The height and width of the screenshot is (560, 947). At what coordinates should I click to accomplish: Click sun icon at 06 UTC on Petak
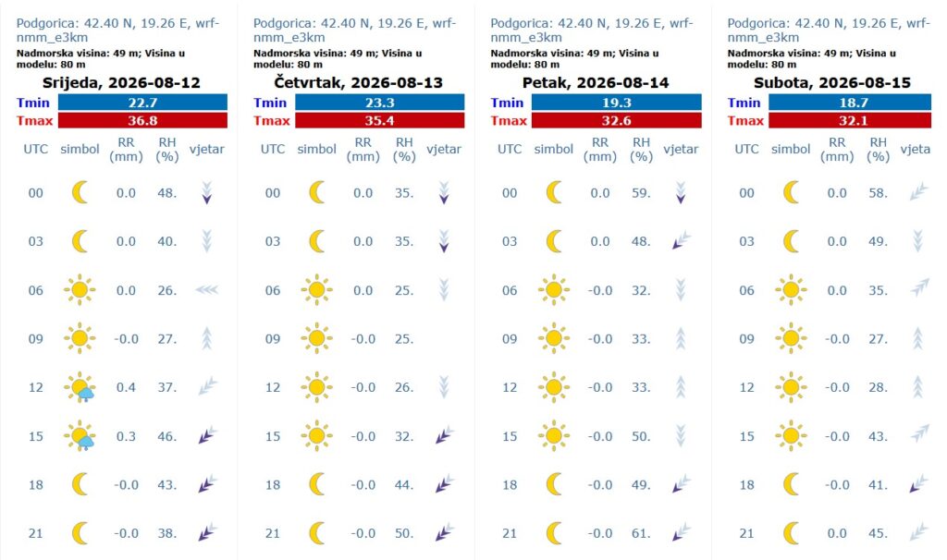click(554, 289)
